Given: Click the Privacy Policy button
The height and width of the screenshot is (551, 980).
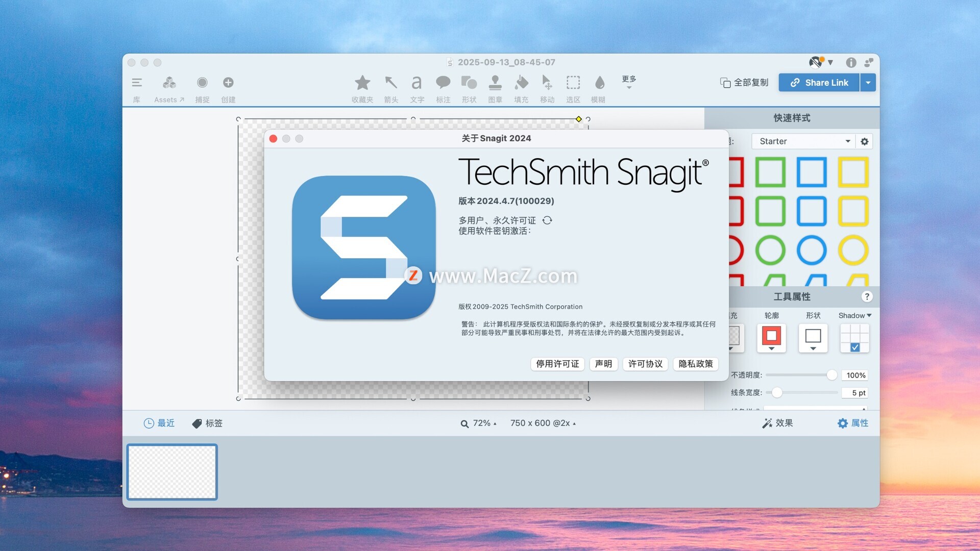Looking at the screenshot, I should (x=696, y=364).
